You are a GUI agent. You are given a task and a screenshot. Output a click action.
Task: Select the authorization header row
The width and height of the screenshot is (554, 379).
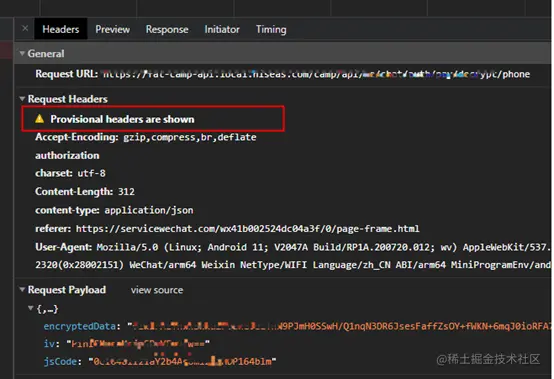tap(67, 155)
